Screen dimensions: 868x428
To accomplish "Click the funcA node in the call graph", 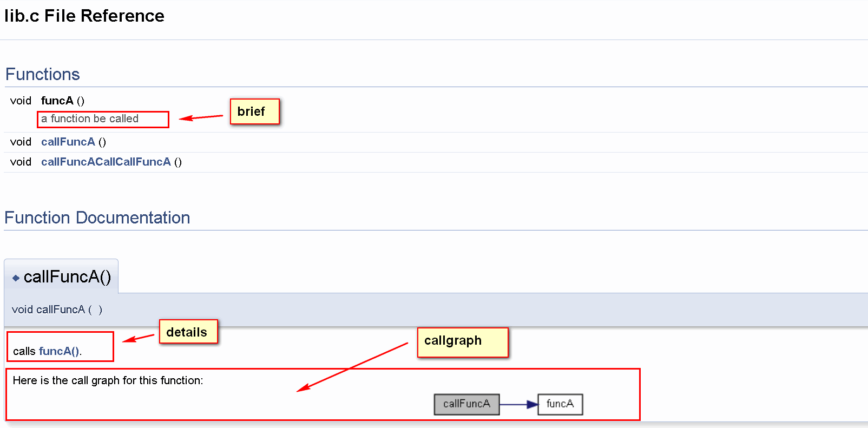I will coord(560,404).
